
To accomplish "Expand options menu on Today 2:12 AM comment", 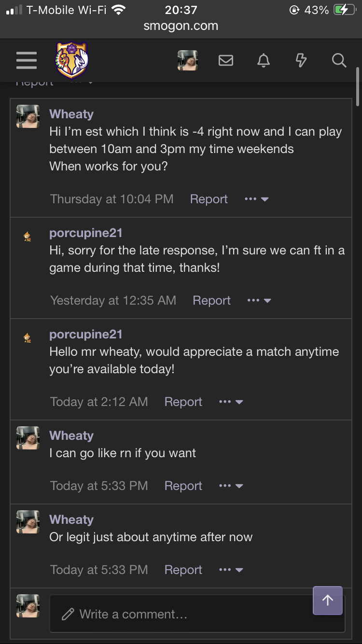I will pyautogui.click(x=231, y=402).
